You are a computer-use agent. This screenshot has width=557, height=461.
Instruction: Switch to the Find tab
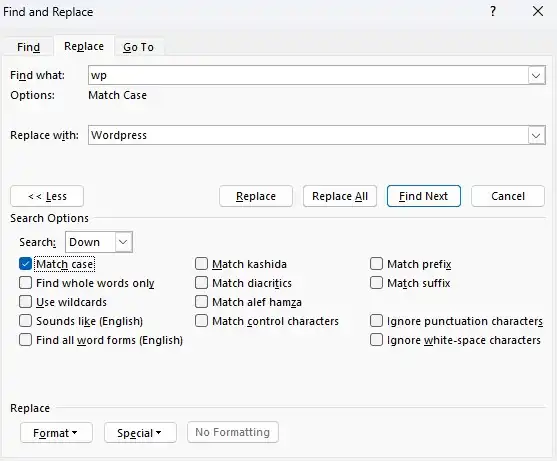[x=28, y=47]
